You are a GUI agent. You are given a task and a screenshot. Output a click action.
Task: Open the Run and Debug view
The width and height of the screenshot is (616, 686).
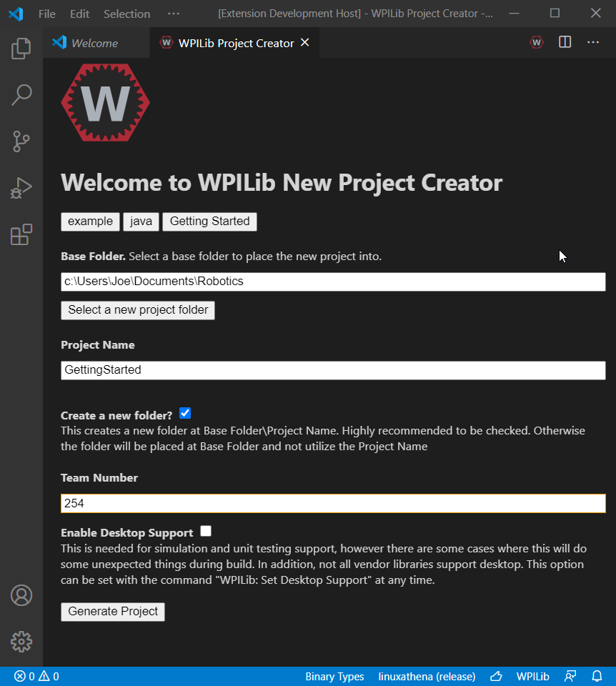click(21, 188)
